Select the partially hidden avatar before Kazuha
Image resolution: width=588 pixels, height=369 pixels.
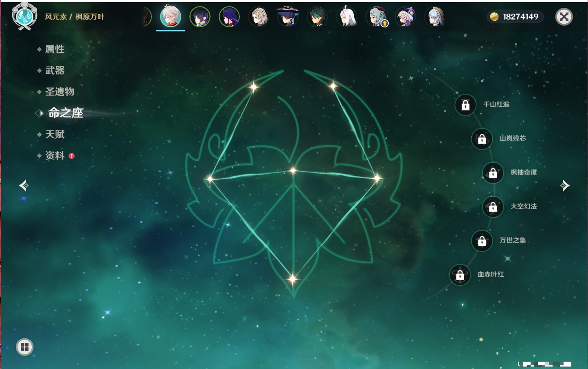click(x=147, y=17)
